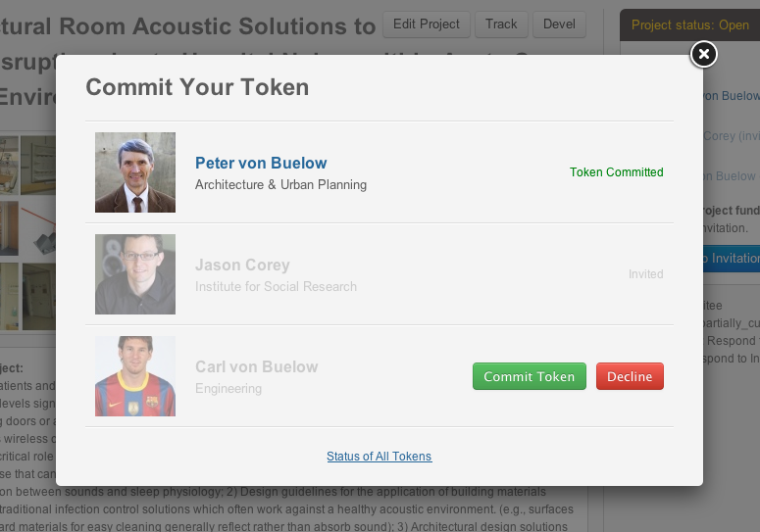Click the Edit Project button

coord(426,24)
